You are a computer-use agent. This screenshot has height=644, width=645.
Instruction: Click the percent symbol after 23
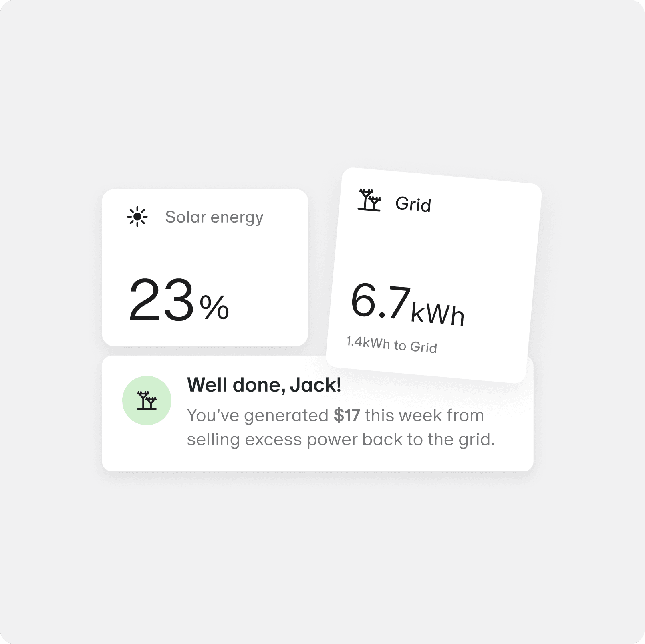(x=214, y=307)
